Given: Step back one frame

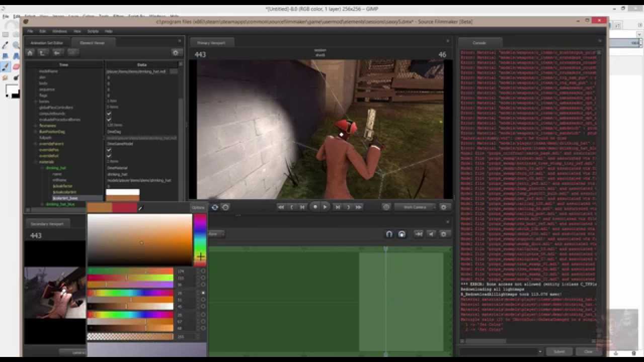Looking at the screenshot, I should 302,207.
